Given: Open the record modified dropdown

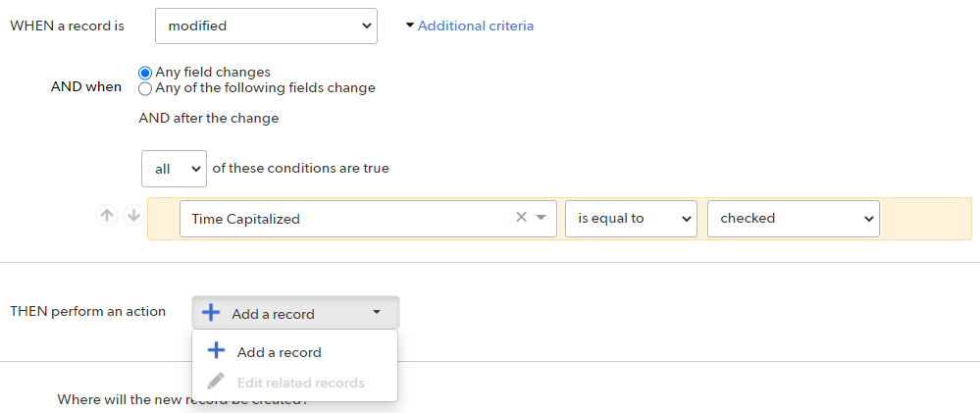Looking at the screenshot, I should (x=266, y=26).
